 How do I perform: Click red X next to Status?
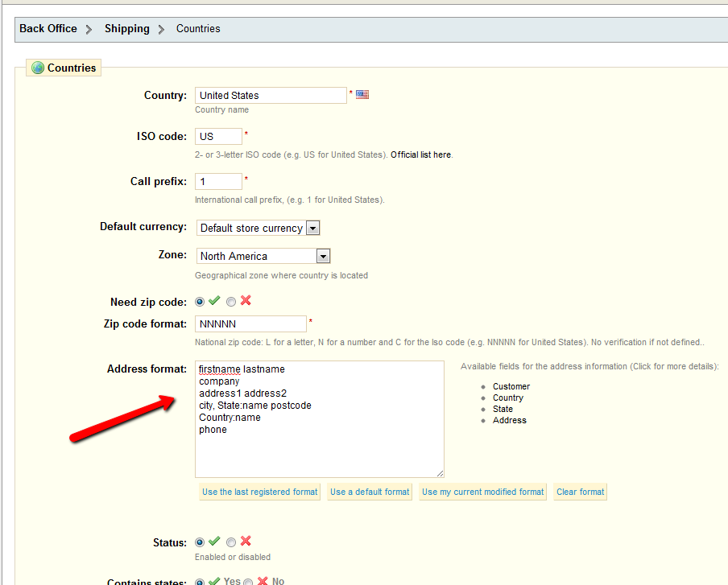(246, 541)
